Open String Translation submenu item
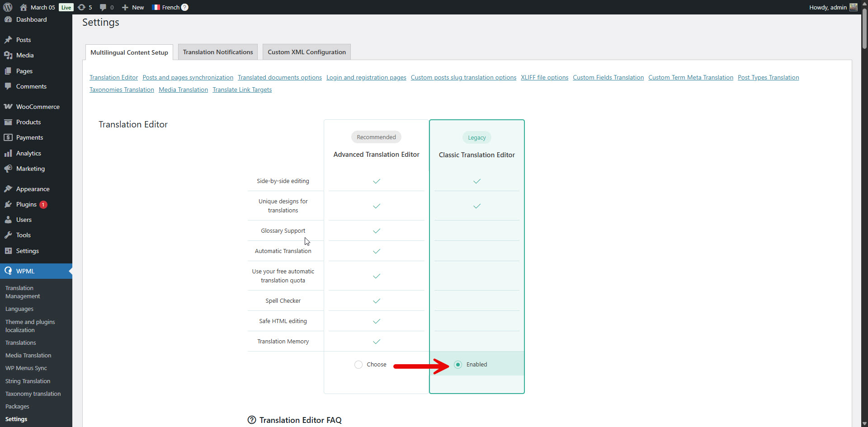Viewport: 868px width, 427px height. click(x=28, y=381)
